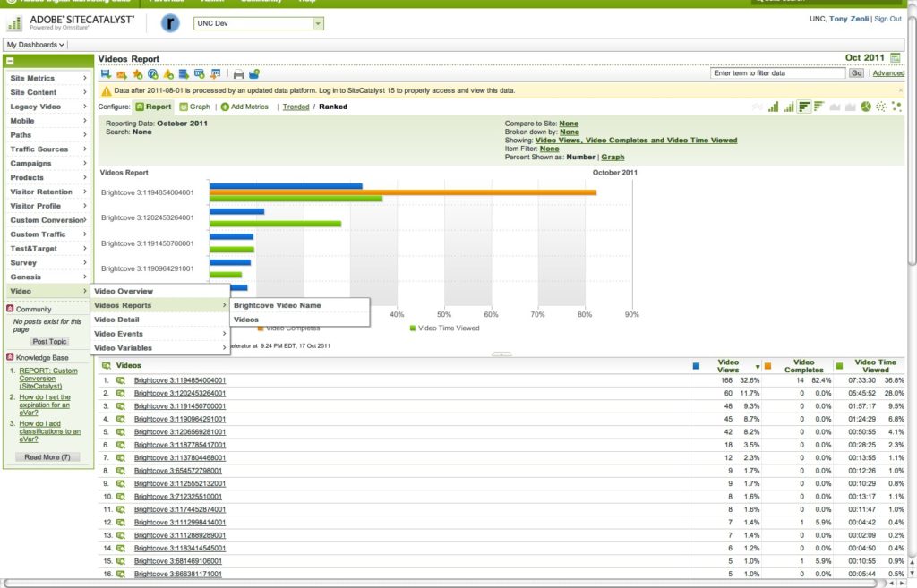The width and height of the screenshot is (917, 588).
Task: Open Video Overview from the menu
Action: pos(124,291)
